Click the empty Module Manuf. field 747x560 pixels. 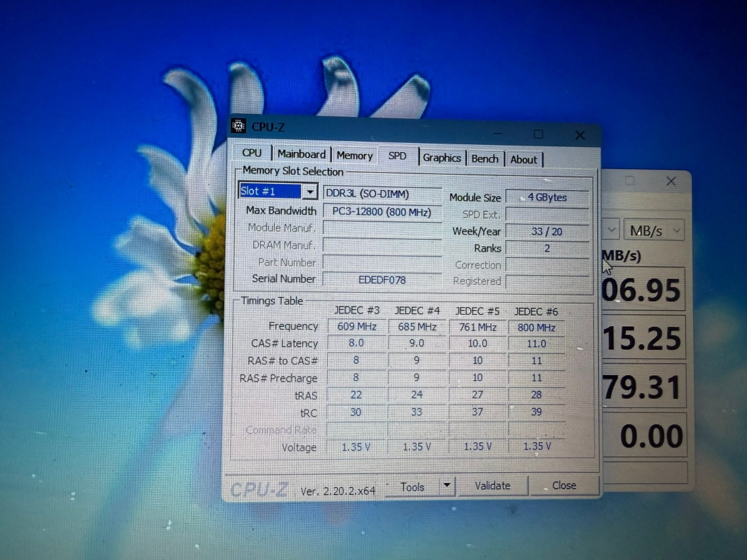point(382,228)
